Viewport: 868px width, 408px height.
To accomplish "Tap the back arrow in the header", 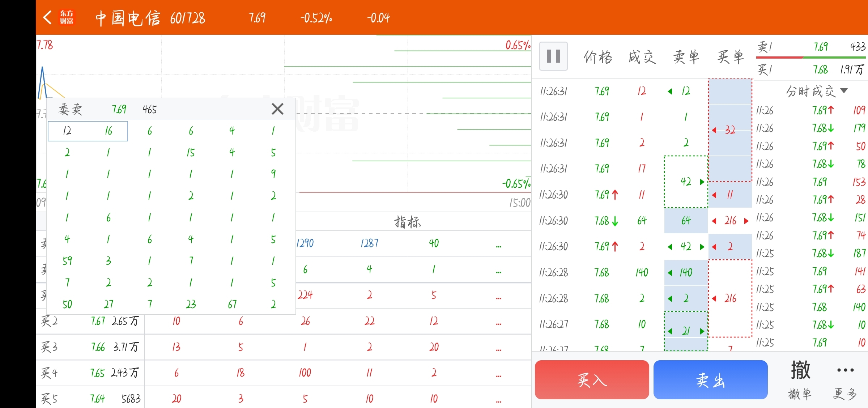I will coord(47,17).
